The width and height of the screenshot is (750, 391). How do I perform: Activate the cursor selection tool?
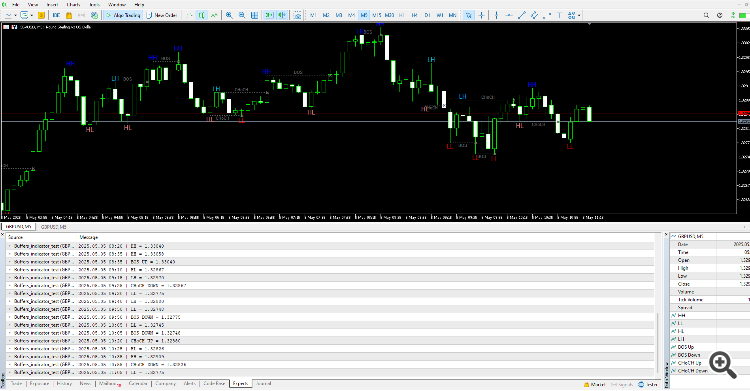(468, 15)
